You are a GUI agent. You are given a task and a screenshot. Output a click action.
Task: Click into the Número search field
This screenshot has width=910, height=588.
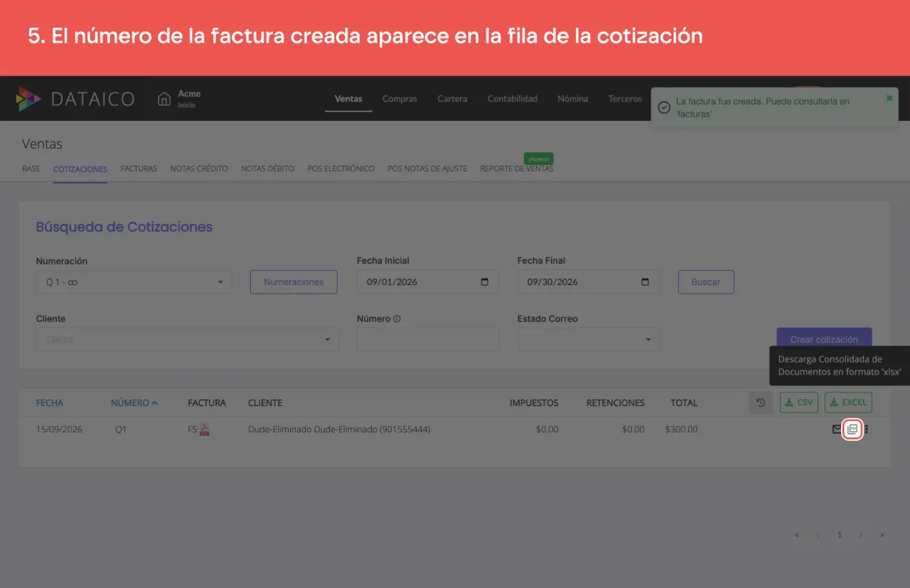coord(428,339)
